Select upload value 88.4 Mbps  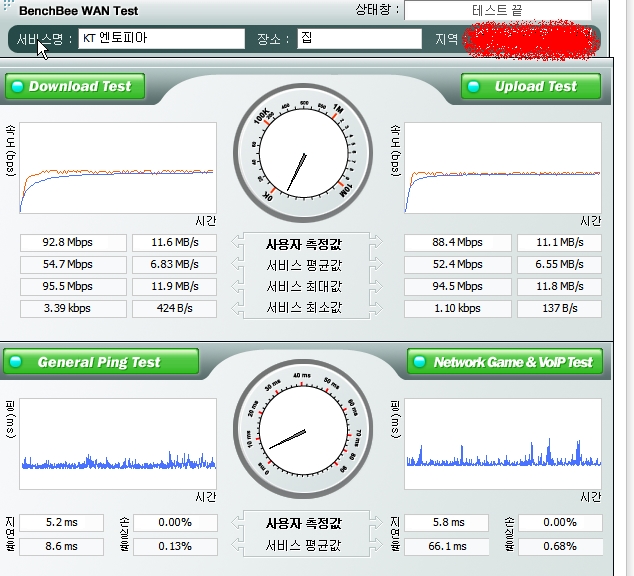pyautogui.click(x=458, y=243)
